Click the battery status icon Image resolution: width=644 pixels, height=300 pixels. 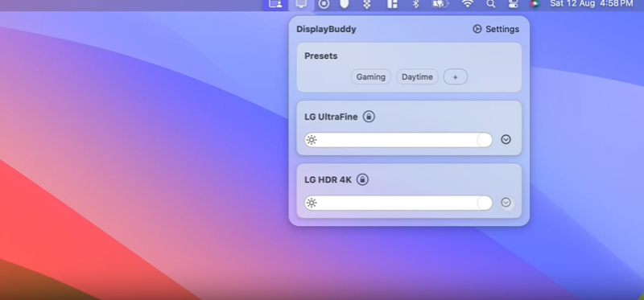[x=440, y=4]
